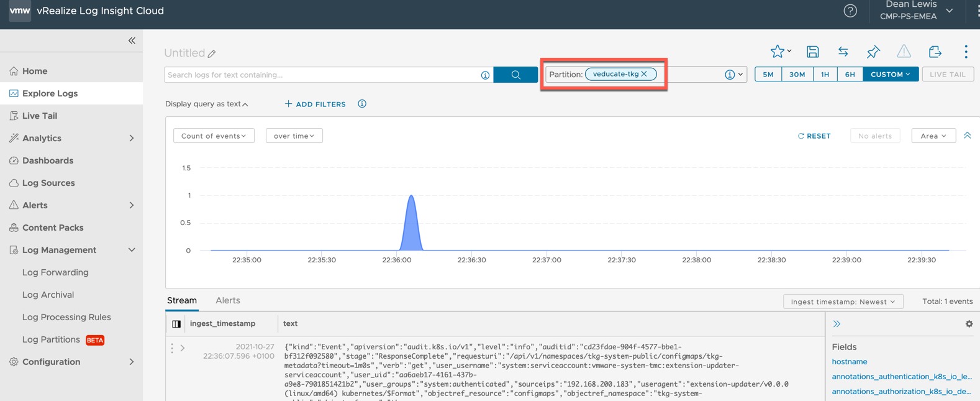
Task: Open partition selector info icon
Action: pyautogui.click(x=730, y=75)
